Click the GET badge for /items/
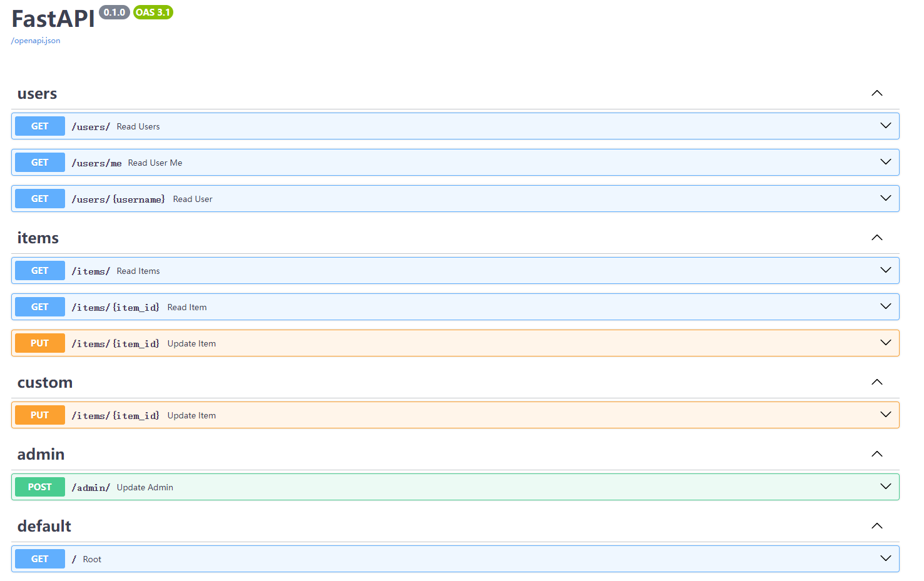924x581 pixels. pyautogui.click(x=40, y=271)
